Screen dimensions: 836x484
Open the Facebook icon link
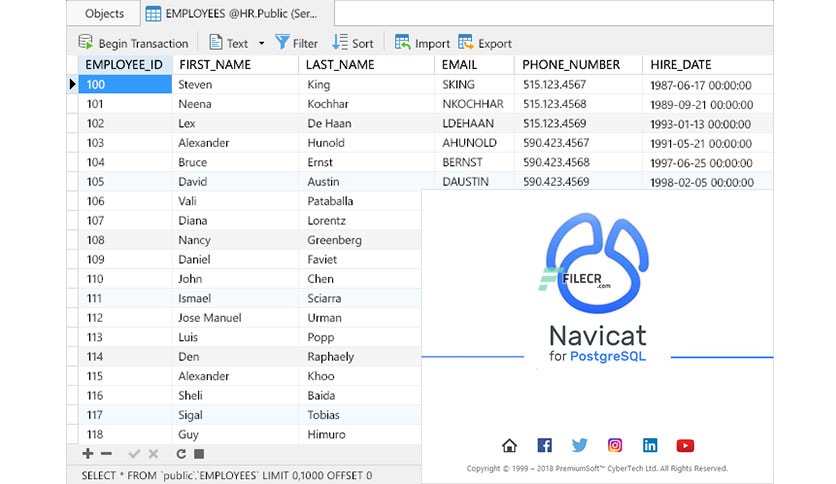544,445
